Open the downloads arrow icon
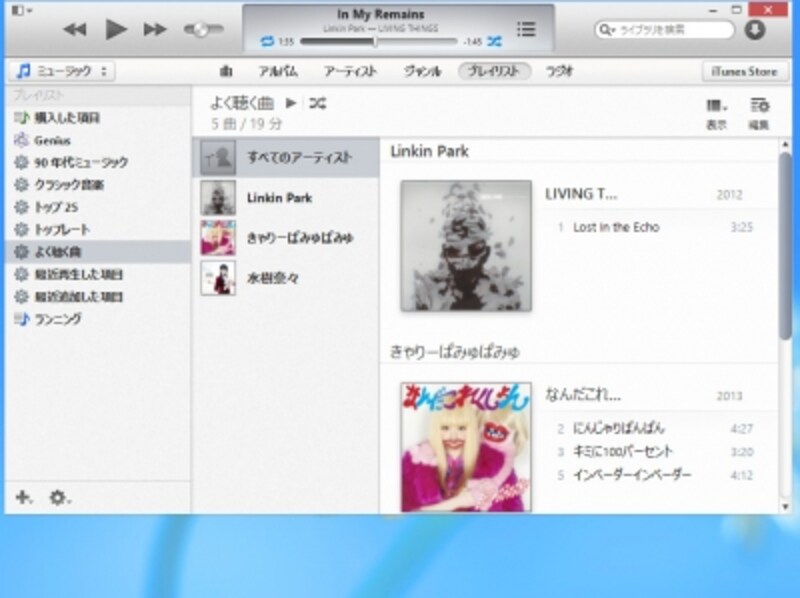Screen dimensions: 800x598 click(755, 30)
